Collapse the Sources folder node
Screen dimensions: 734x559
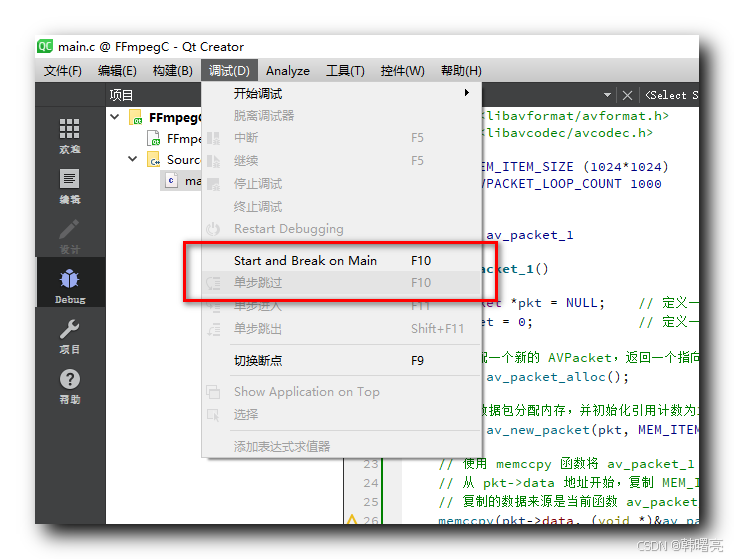coord(133,159)
